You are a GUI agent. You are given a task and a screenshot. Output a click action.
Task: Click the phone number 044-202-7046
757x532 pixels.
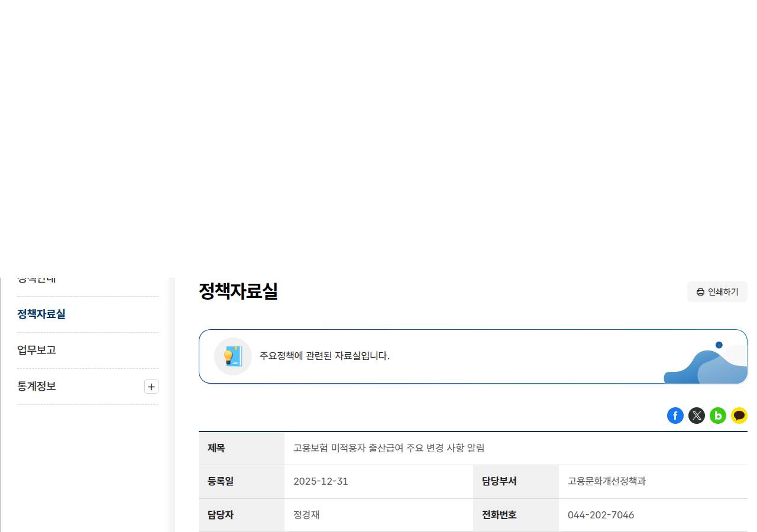tap(601, 515)
